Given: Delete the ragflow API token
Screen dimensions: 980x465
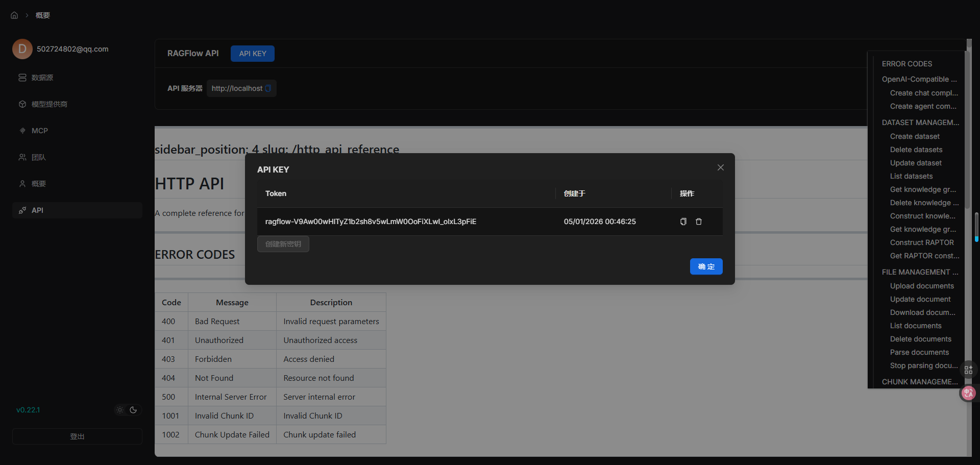Looking at the screenshot, I should pyautogui.click(x=699, y=222).
